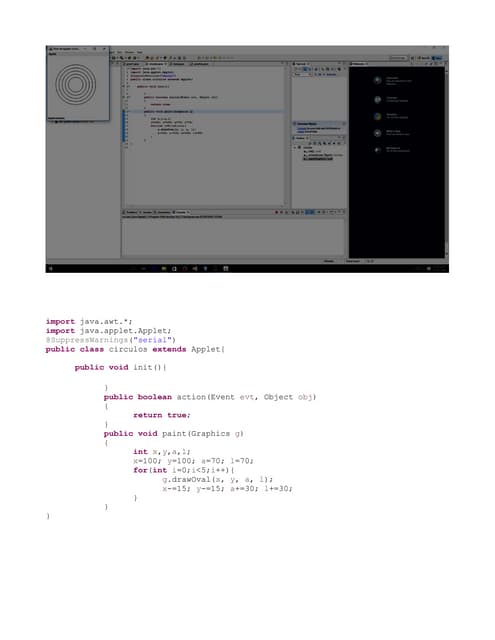The image size is (495, 640).
Task: Click the red Terminate button in Console
Action: [x=276, y=212]
